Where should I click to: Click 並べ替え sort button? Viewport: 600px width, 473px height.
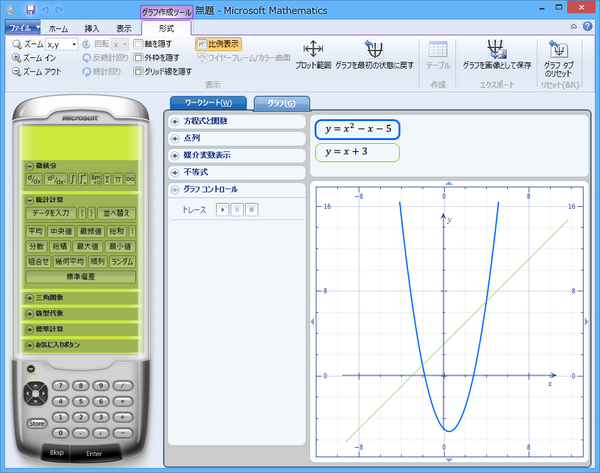coord(116,213)
